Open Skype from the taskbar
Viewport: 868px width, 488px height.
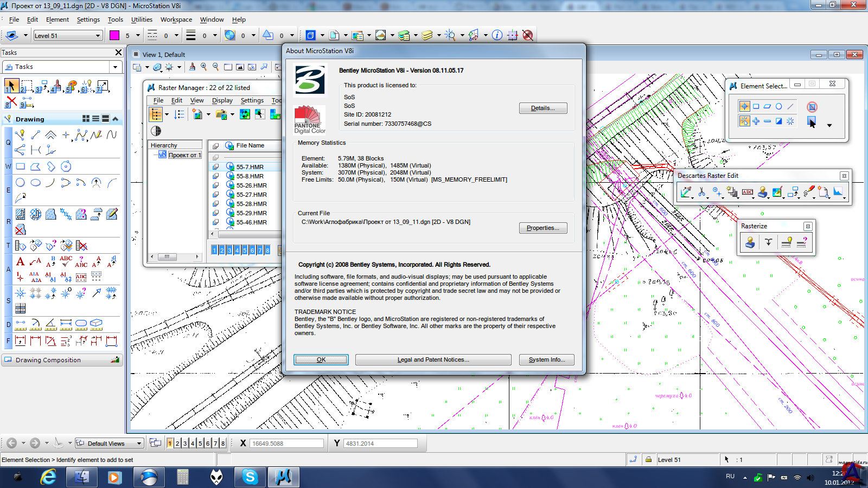(250, 477)
